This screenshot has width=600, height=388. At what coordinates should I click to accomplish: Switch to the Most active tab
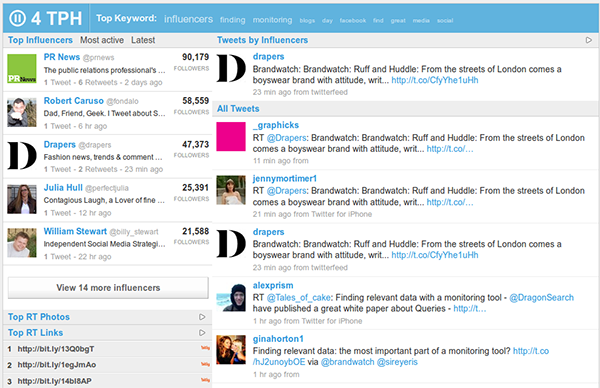(102, 40)
